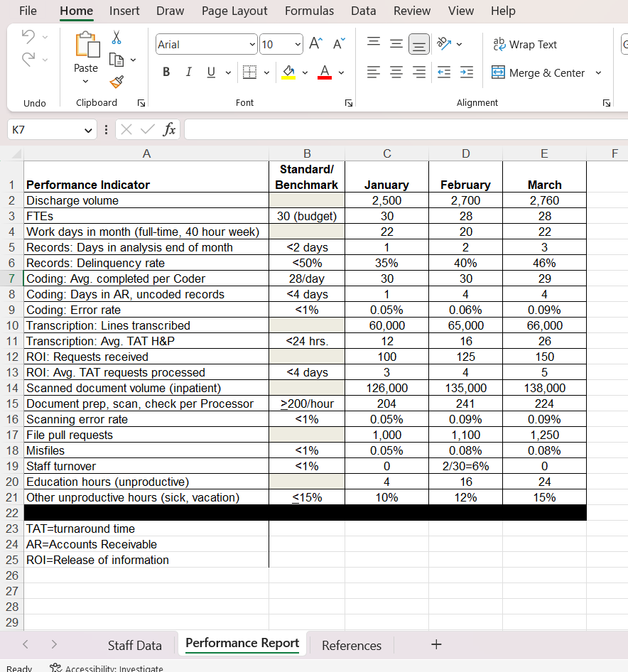
Task: Apply the Borders icon
Action: [x=249, y=72]
